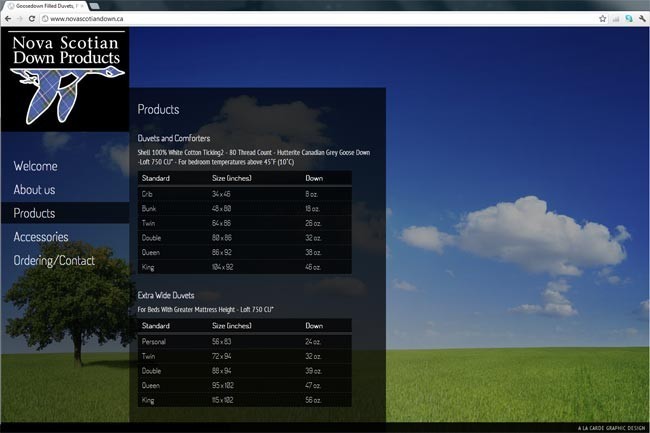The image size is (650, 433).
Task: Reload the page with the refresh icon
Action: 32,19
